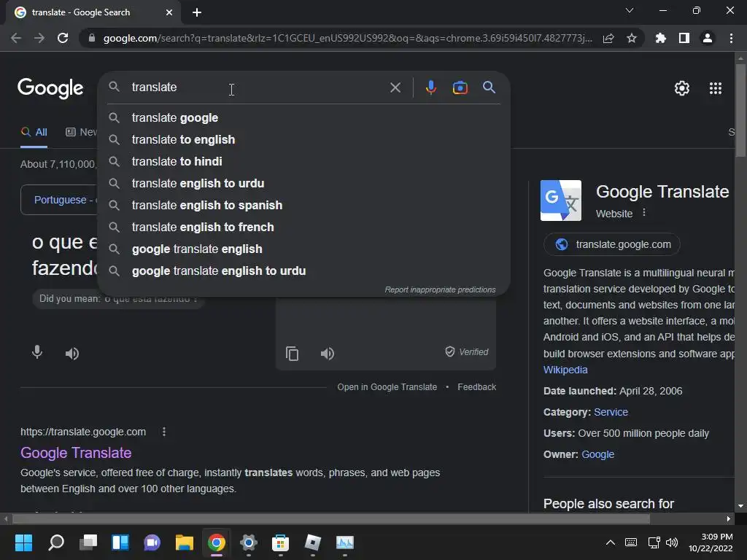Open Portuguese source language dropdown

58,200
